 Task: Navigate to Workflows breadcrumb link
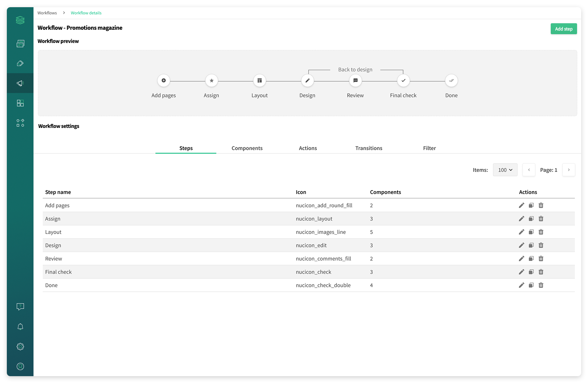(47, 13)
